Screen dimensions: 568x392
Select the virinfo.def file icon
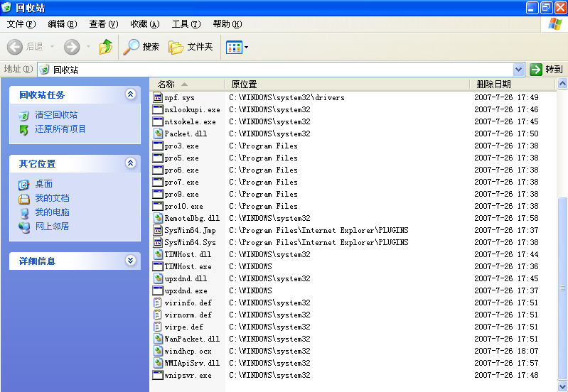pos(158,303)
